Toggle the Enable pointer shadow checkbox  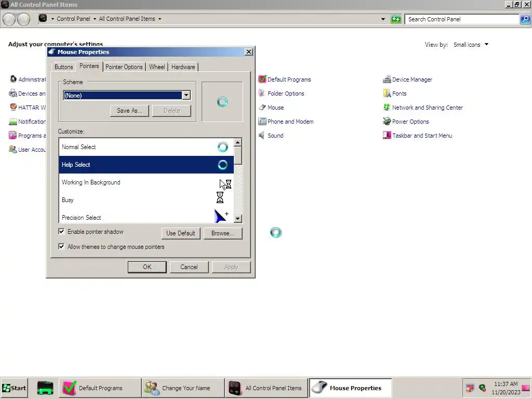tap(61, 231)
